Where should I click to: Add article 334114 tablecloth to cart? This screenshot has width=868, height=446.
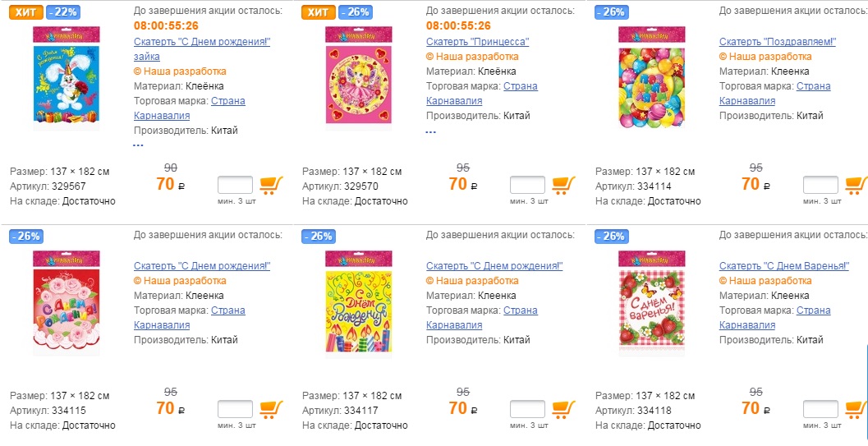857,185
